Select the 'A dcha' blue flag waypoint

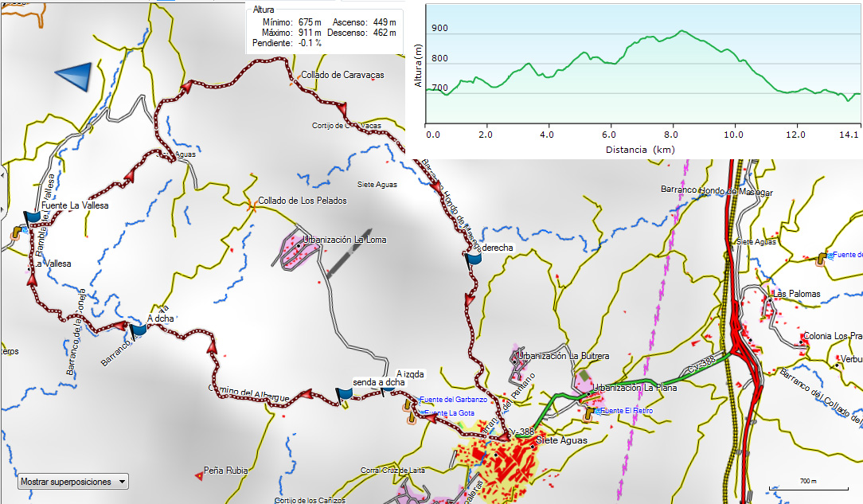138,330
